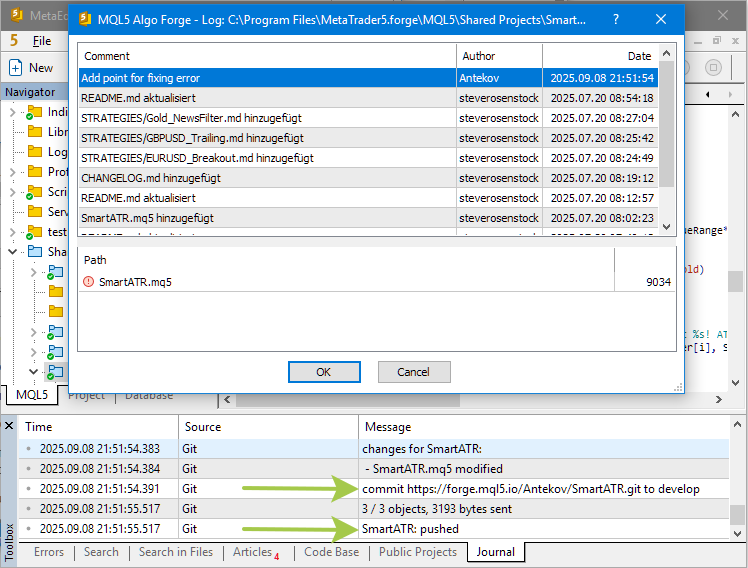Click scroll-up arrow of commit list

[667, 53]
